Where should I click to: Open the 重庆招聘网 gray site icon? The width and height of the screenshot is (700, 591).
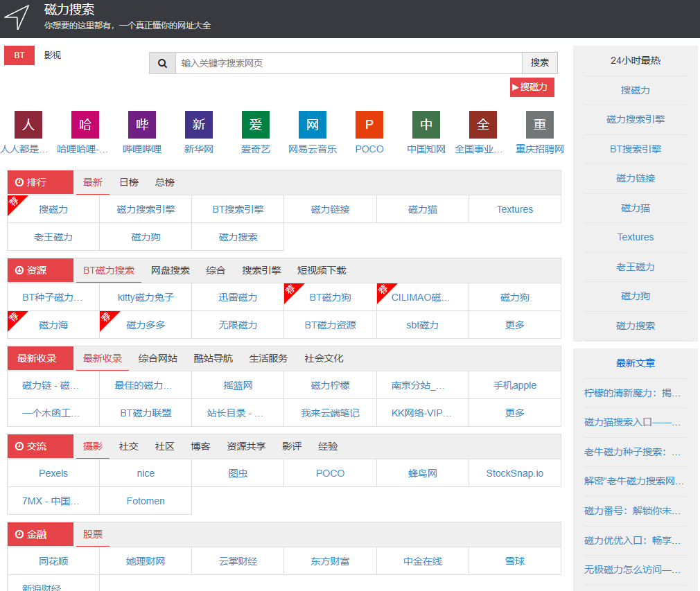click(540, 125)
